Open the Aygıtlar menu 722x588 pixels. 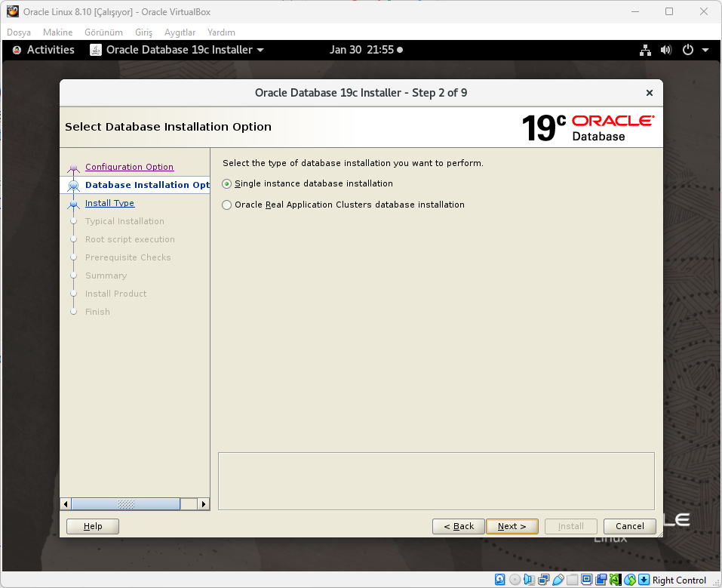point(180,32)
